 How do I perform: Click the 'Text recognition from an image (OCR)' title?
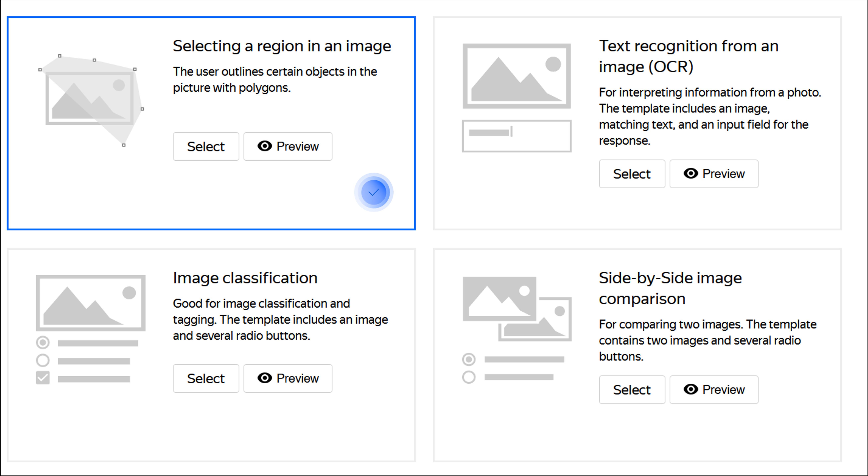click(688, 56)
